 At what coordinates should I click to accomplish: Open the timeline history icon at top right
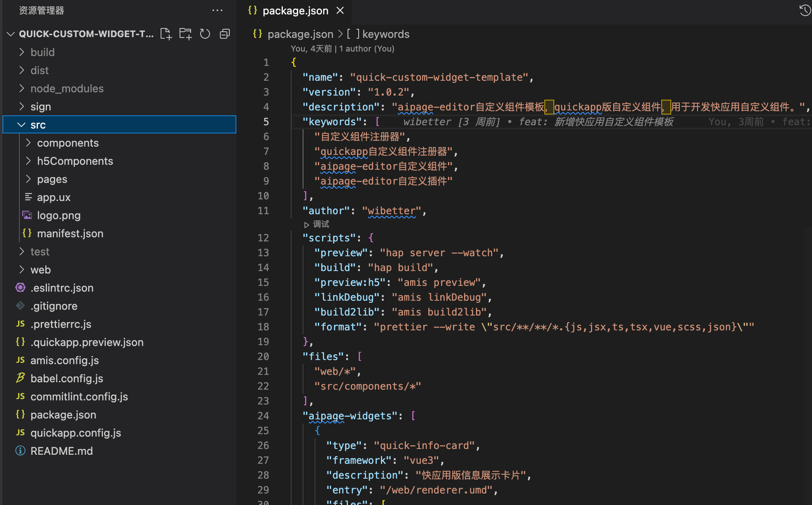pos(805,10)
